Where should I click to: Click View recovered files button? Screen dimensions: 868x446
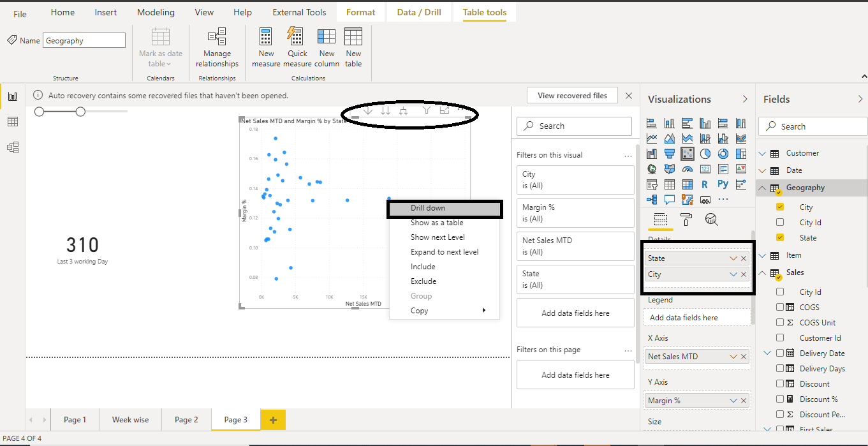coord(572,96)
